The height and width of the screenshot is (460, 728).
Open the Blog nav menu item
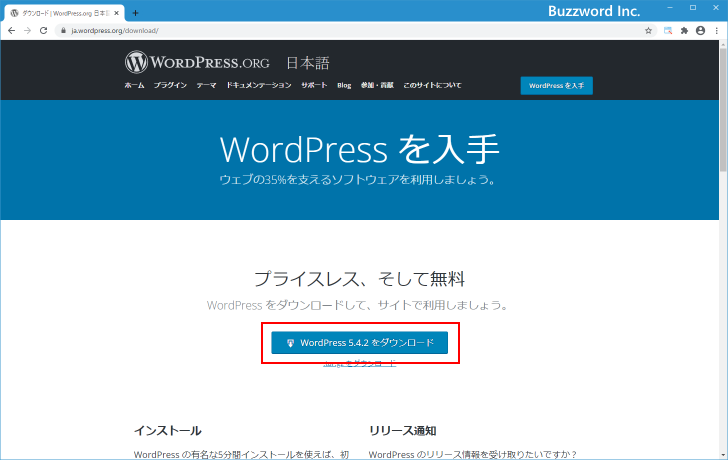344,85
